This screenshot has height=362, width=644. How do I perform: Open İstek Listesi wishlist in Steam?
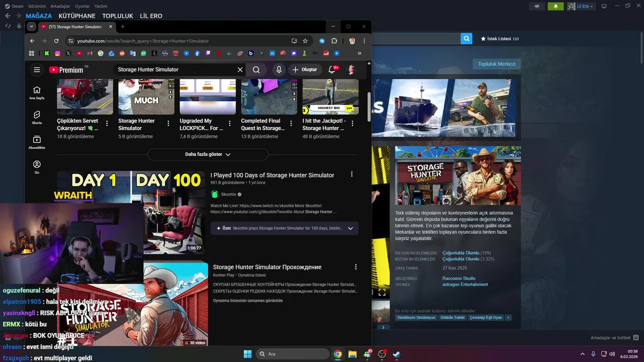point(500,39)
